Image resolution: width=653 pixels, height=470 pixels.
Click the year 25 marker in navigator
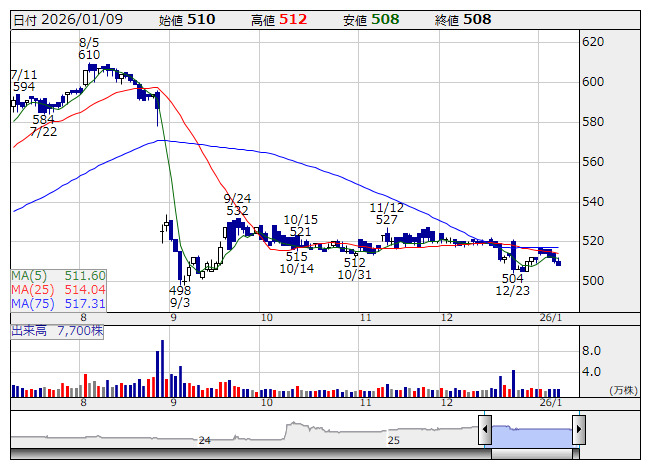click(x=394, y=440)
